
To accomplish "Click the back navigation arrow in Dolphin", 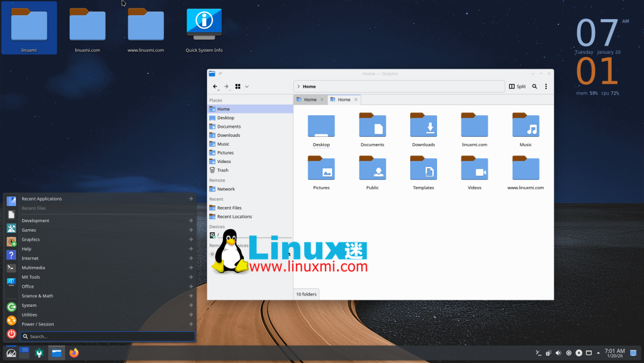I will tap(215, 86).
